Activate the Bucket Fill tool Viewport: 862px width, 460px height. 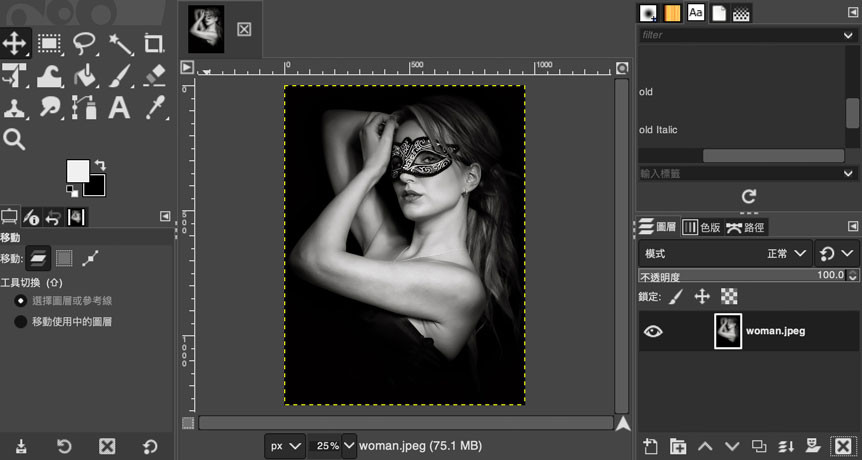pos(85,75)
